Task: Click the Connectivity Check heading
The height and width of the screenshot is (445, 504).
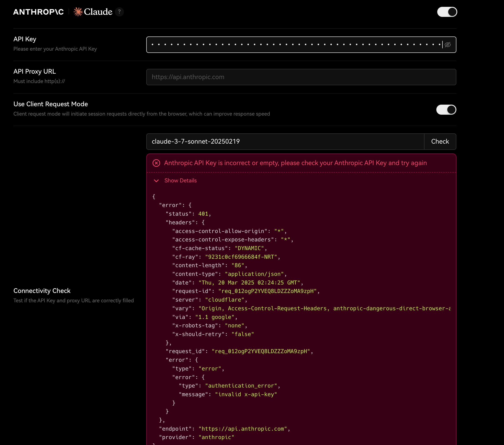Action: (x=42, y=291)
